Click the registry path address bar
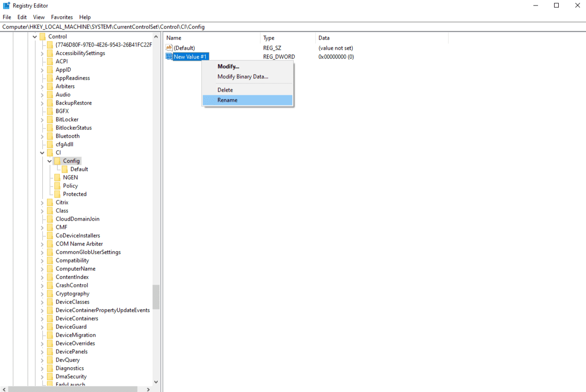 point(293,27)
